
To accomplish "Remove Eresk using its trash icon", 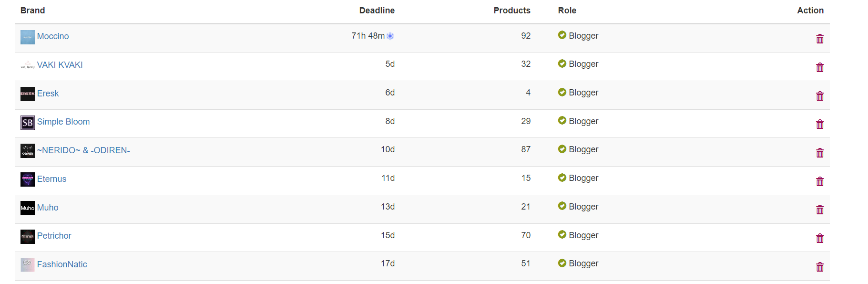I will (x=819, y=96).
